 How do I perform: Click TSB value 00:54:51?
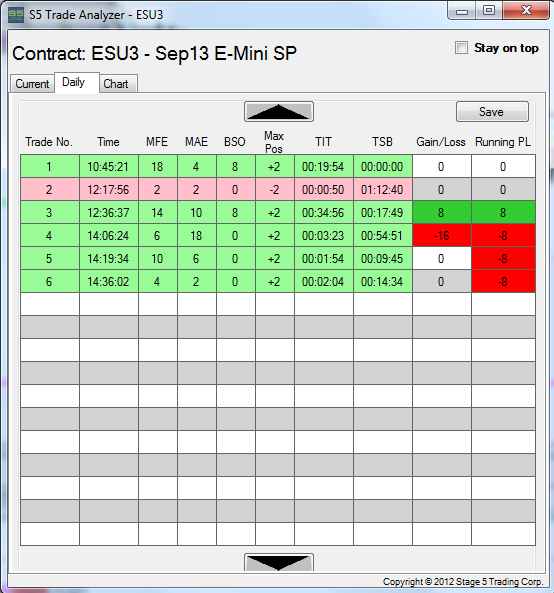click(383, 236)
